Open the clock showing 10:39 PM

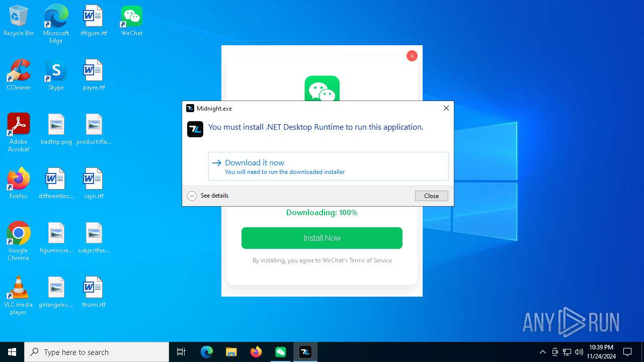pyautogui.click(x=601, y=352)
